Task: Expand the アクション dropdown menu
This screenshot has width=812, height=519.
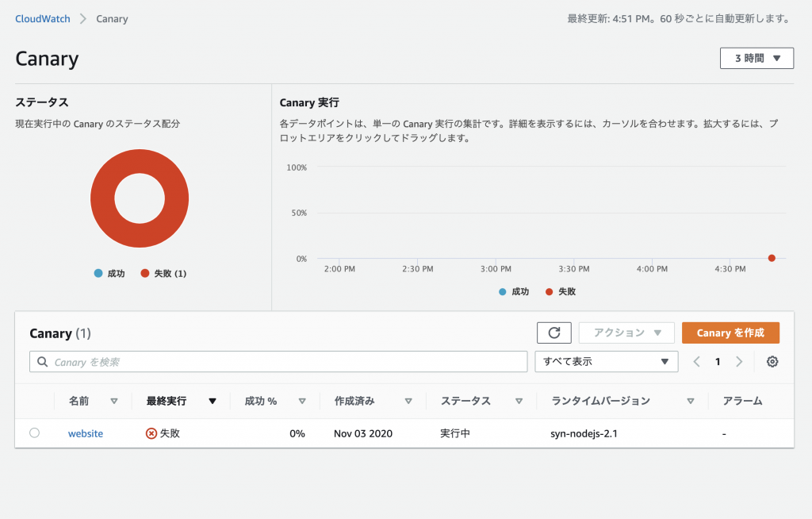Action: 626,333
